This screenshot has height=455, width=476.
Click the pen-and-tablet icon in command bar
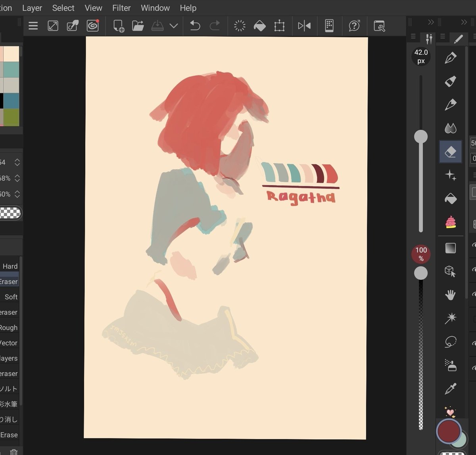coord(73,26)
